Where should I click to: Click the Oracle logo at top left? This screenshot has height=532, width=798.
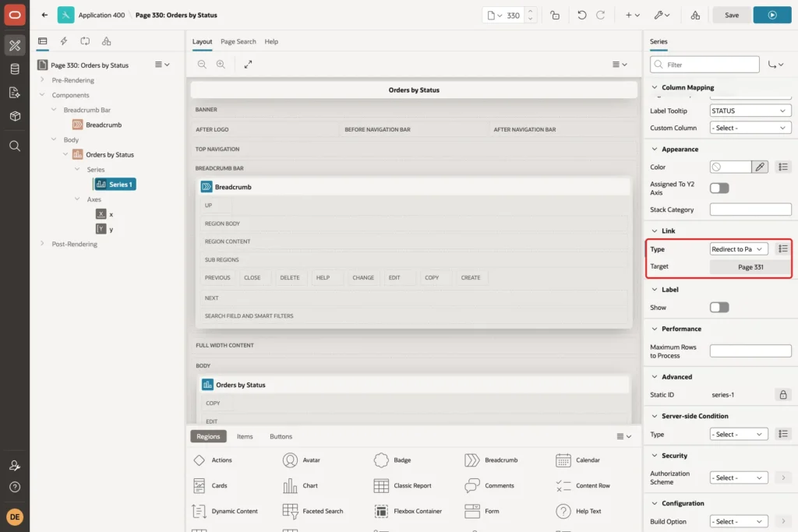click(15, 15)
